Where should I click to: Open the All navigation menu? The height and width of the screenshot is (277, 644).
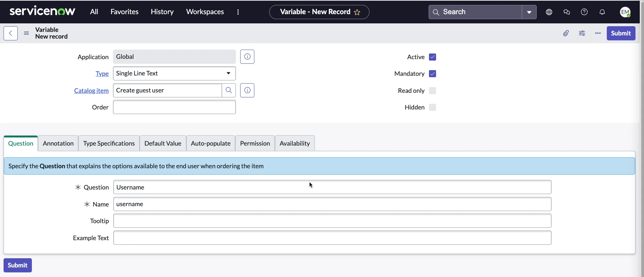point(94,12)
